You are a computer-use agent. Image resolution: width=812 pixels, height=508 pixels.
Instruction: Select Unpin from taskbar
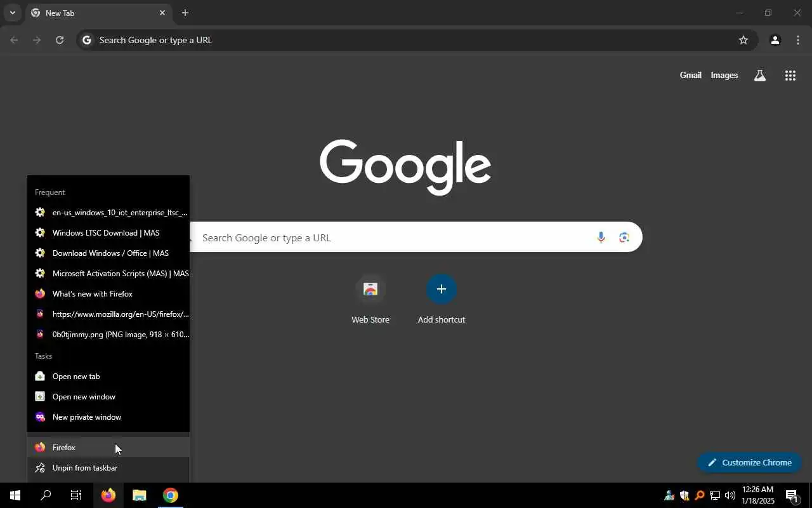(x=108, y=468)
